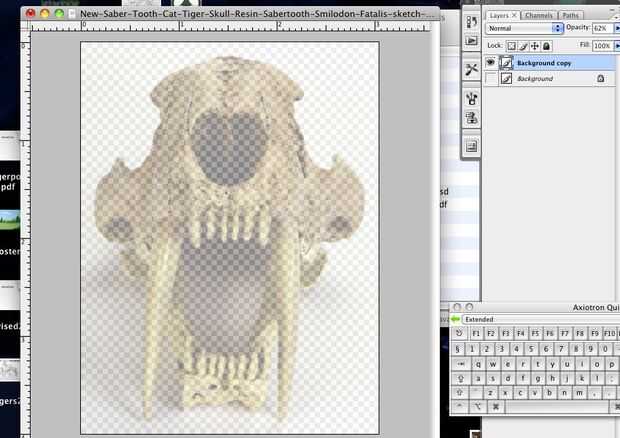Viewport: 620px width, 438px height.
Task: Open the Extended layout dropdown
Action: click(540, 319)
